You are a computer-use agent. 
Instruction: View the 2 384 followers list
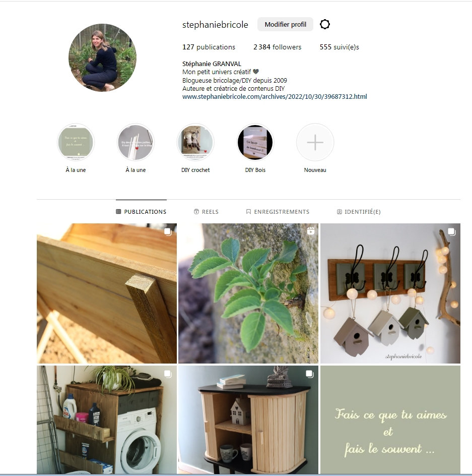tap(277, 47)
